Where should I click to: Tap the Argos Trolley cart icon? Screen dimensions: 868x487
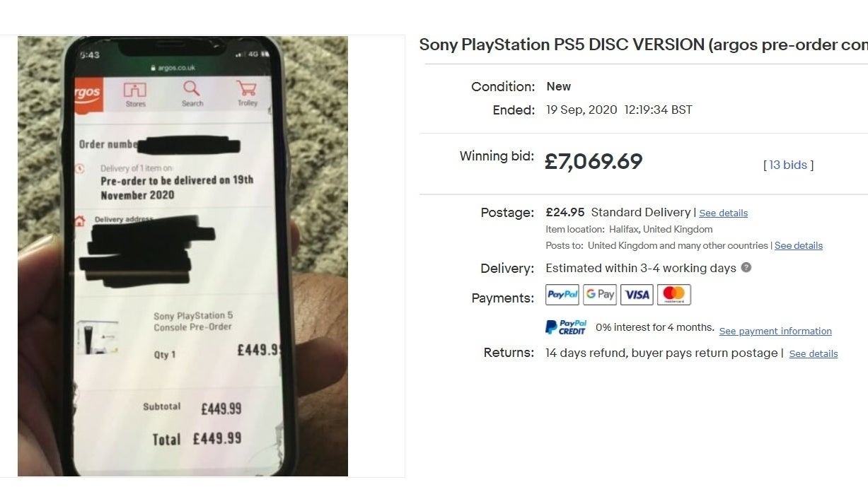(x=247, y=93)
